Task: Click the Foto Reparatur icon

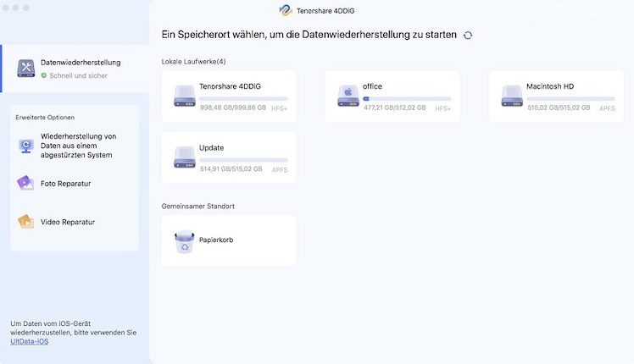Action: (x=25, y=183)
